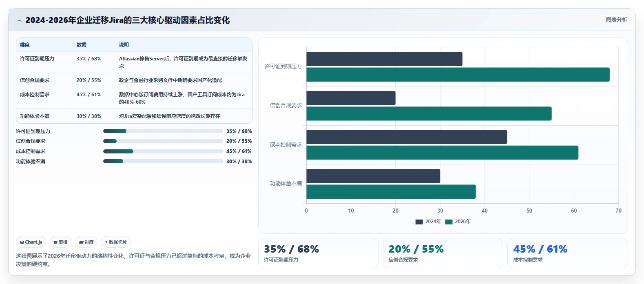Click the 30% / 38% table value

pos(89,116)
